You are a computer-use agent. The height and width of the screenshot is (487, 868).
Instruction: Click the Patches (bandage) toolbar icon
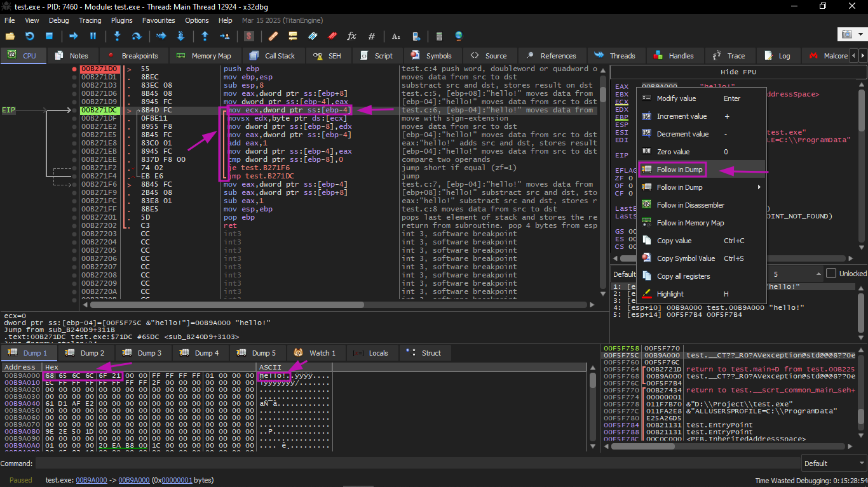pos(273,36)
